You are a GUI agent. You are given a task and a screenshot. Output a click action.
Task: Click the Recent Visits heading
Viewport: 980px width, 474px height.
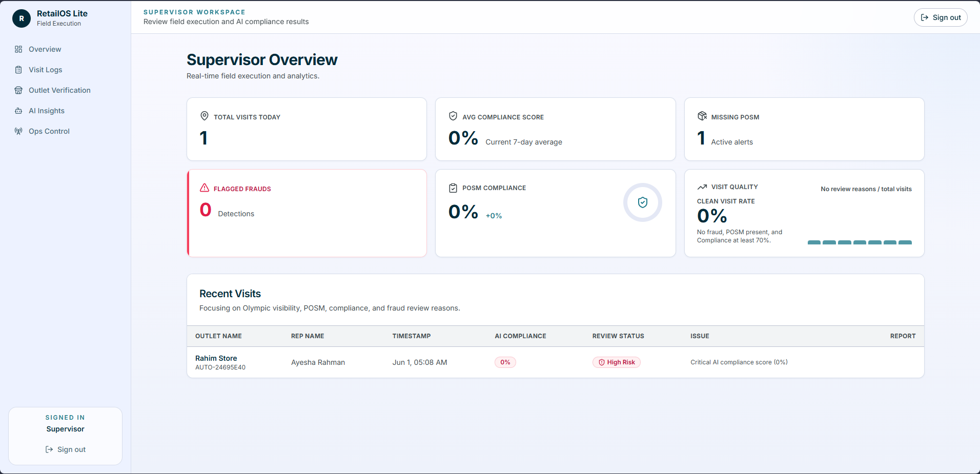pyautogui.click(x=230, y=294)
